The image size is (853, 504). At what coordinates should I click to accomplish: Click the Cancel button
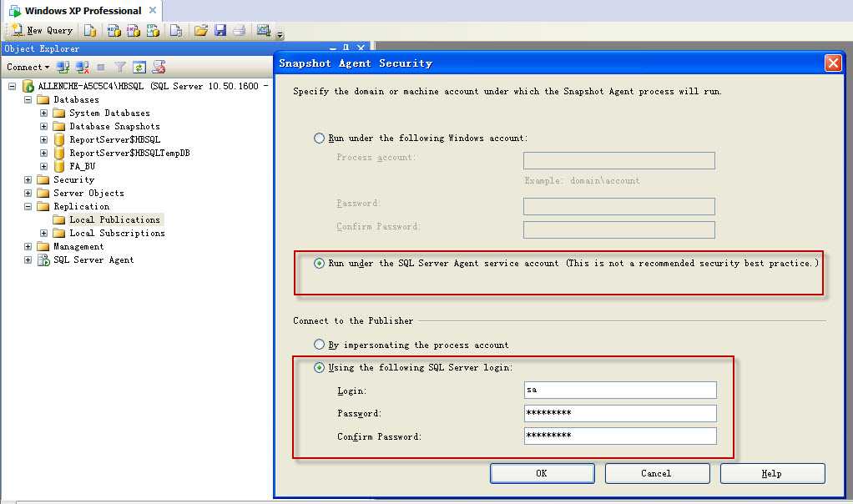[x=657, y=473]
